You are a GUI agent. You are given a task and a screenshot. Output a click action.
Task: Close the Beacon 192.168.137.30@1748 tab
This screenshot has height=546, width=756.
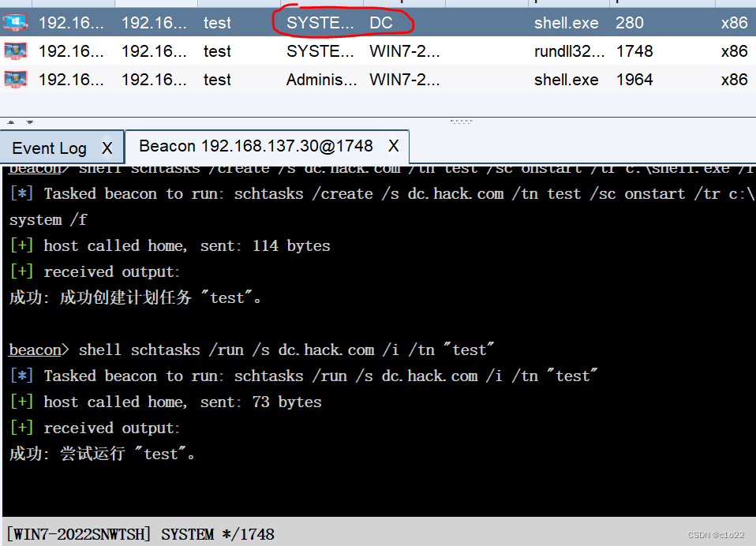[x=394, y=145]
